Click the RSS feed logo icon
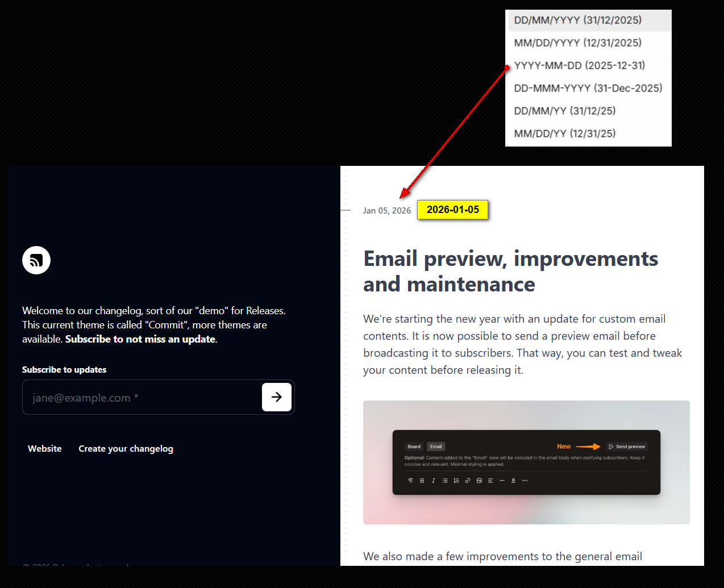 coord(36,260)
